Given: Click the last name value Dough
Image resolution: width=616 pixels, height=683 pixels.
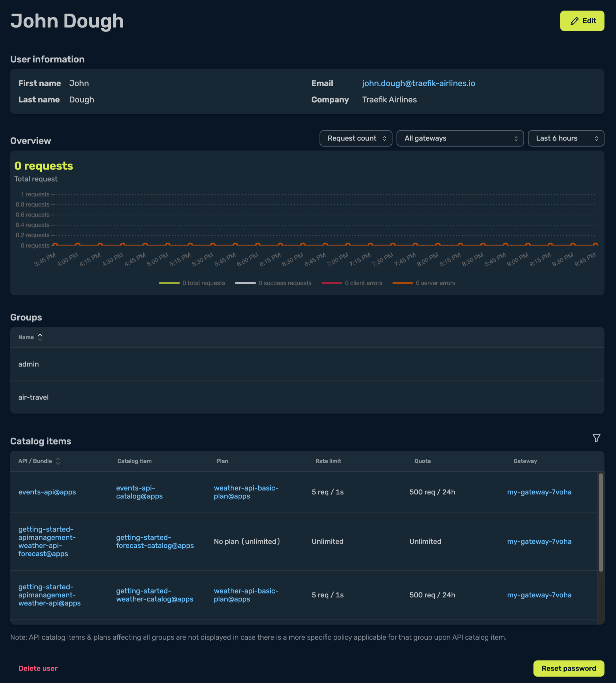Looking at the screenshot, I should [81, 100].
